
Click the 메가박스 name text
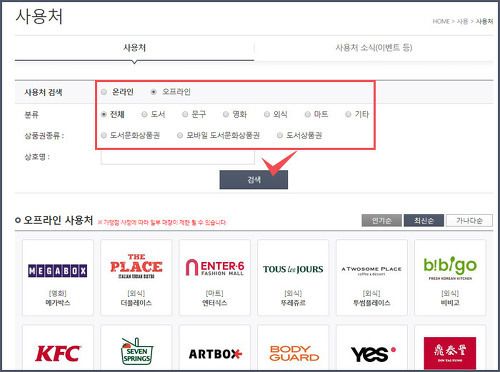tap(58, 303)
